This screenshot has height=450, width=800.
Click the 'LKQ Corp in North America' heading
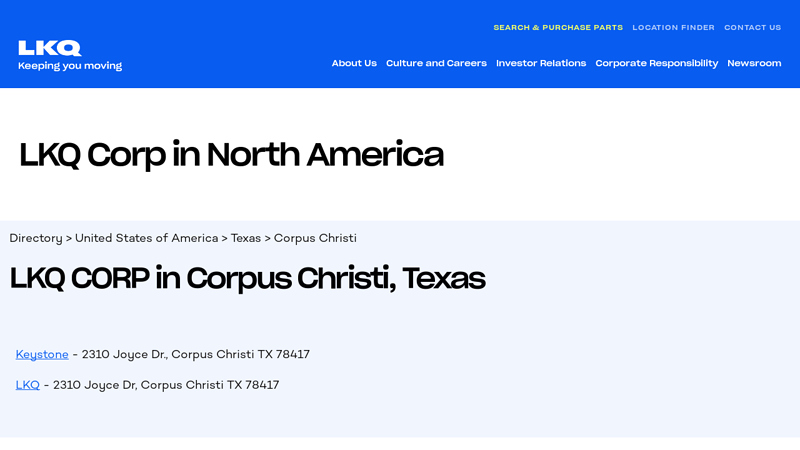pos(231,155)
